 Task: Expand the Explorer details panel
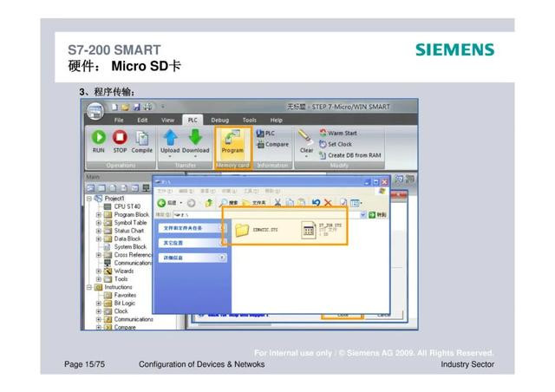click(222, 258)
